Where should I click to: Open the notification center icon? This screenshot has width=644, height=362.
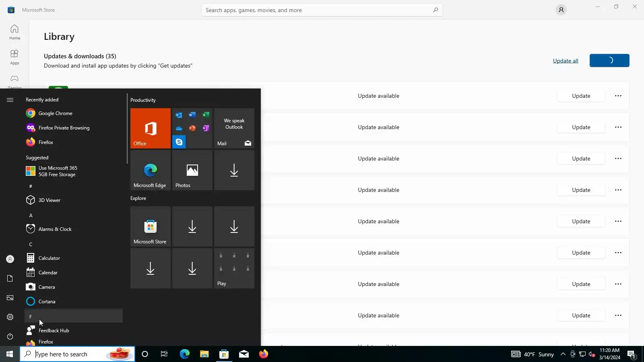631,354
